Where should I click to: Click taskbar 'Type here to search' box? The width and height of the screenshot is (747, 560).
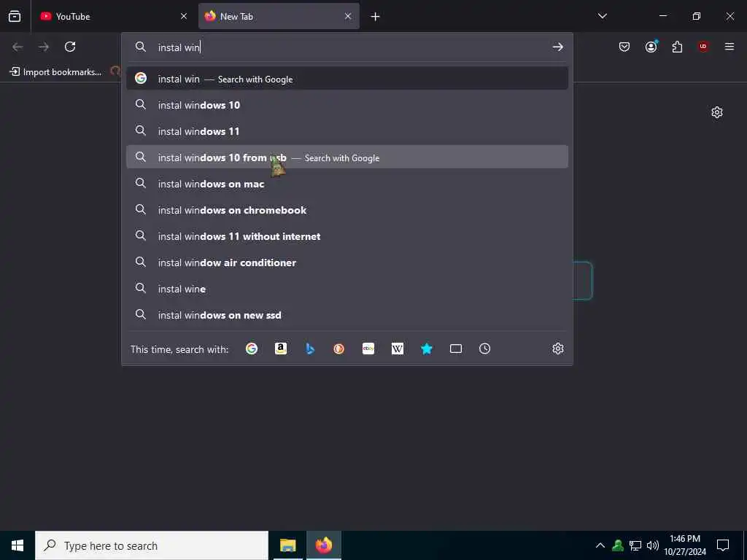pos(152,545)
